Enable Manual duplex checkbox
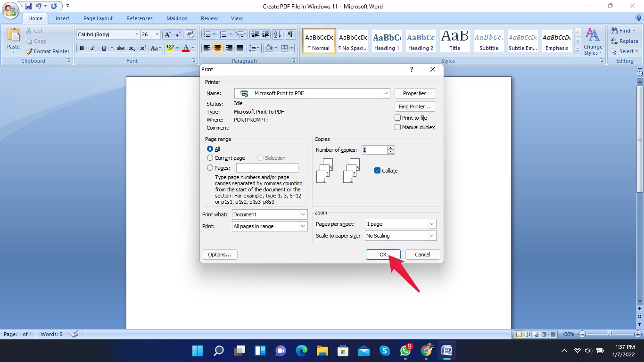Screen dimensions: 644x362 coord(398,127)
